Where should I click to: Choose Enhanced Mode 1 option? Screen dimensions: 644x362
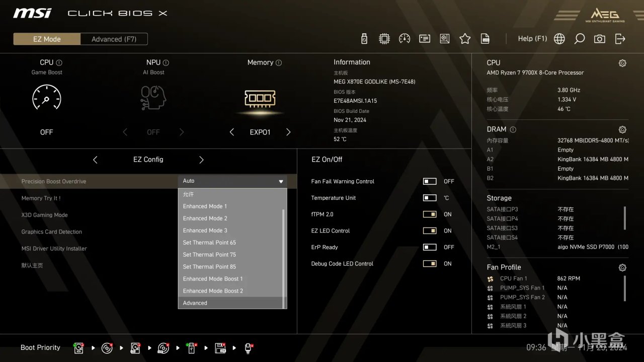click(230, 206)
